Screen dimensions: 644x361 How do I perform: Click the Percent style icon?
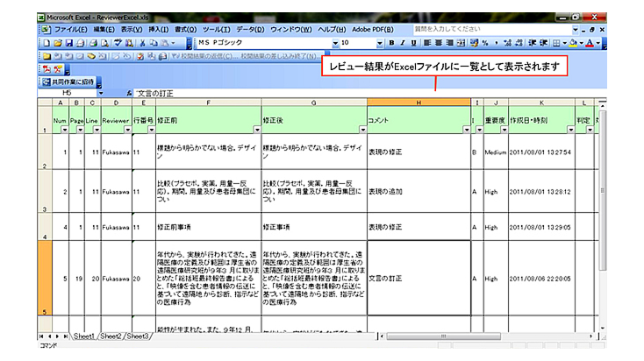(x=485, y=42)
